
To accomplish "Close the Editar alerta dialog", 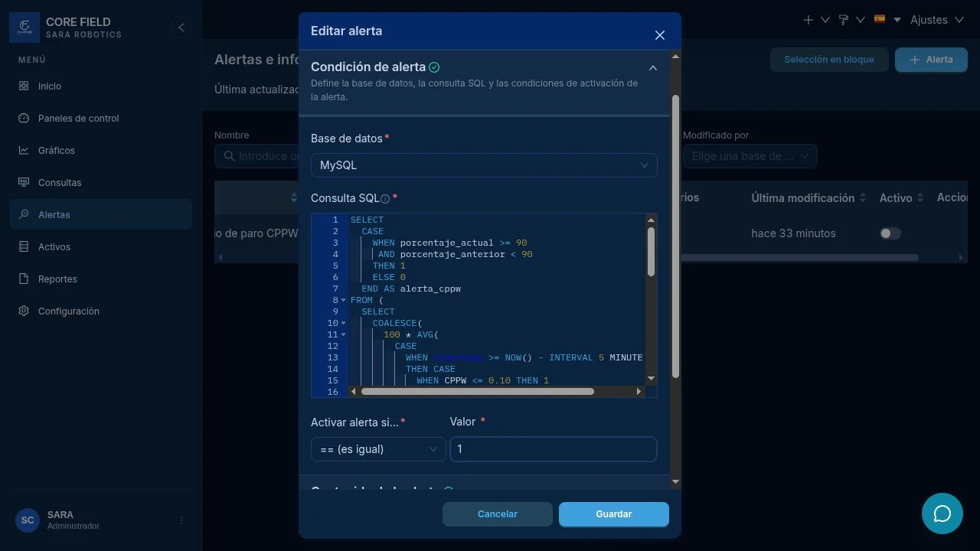I will point(660,35).
